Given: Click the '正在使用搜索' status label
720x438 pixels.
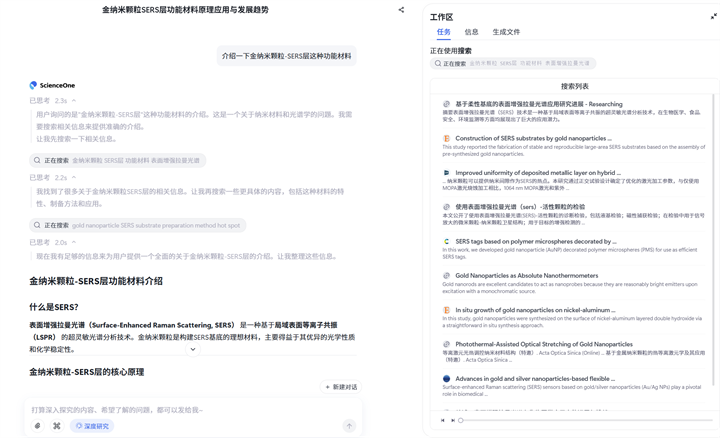Looking at the screenshot, I should [x=450, y=51].
